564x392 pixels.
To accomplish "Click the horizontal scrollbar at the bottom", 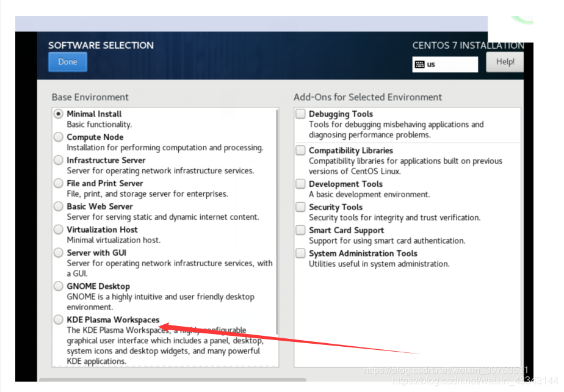I will pyautogui.click(x=173, y=380).
